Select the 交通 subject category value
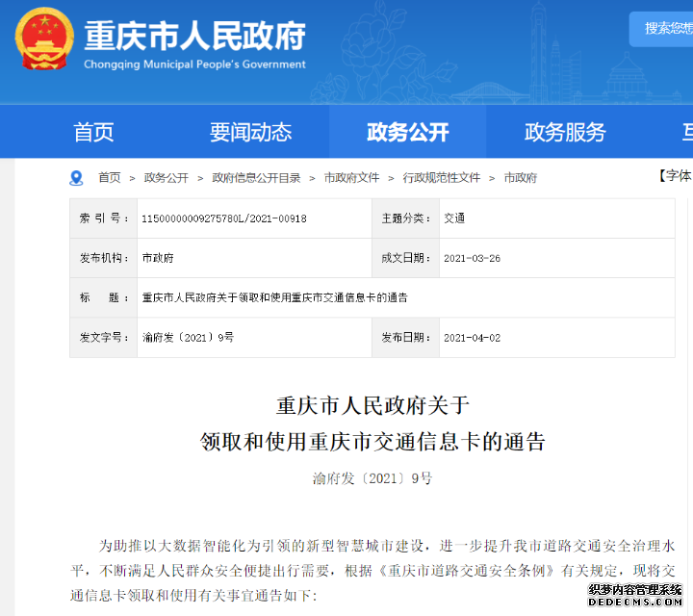 pos(454,218)
